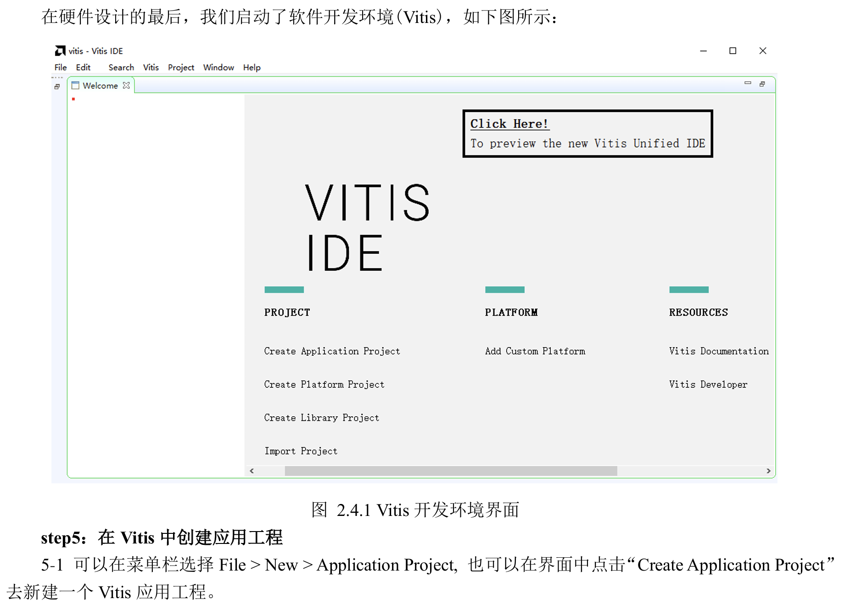Open Create Library Project link
Viewport: 850px width, 616px height.
[x=321, y=418]
